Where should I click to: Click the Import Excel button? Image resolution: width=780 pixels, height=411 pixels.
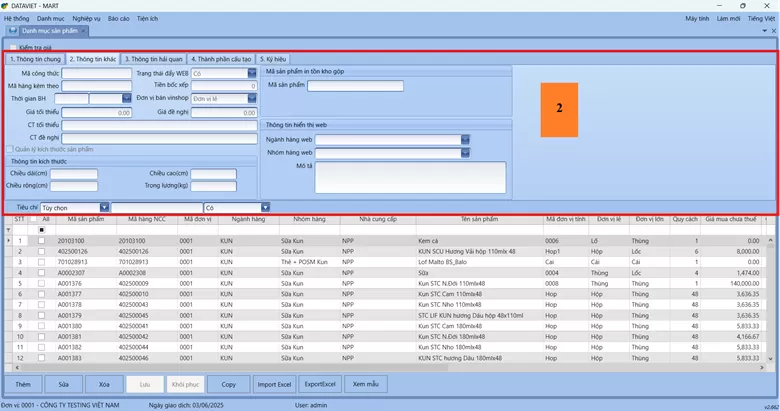point(274,384)
